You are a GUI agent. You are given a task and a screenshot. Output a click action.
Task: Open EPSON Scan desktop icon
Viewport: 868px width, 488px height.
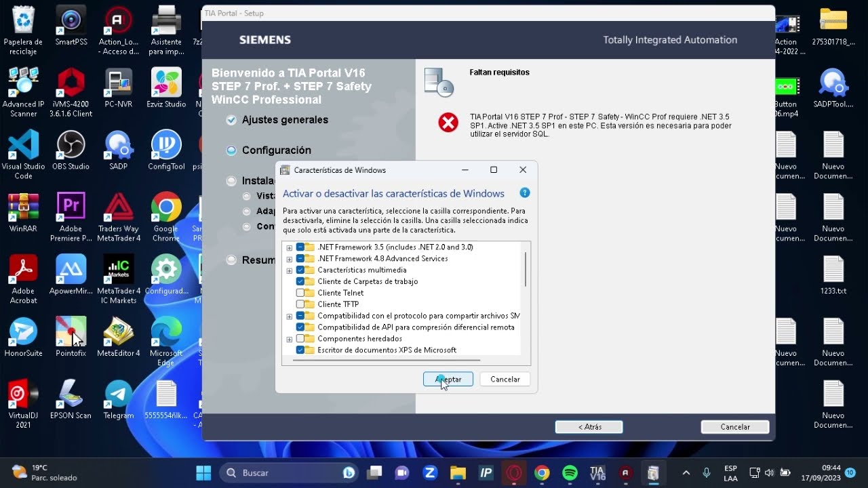[71, 399]
